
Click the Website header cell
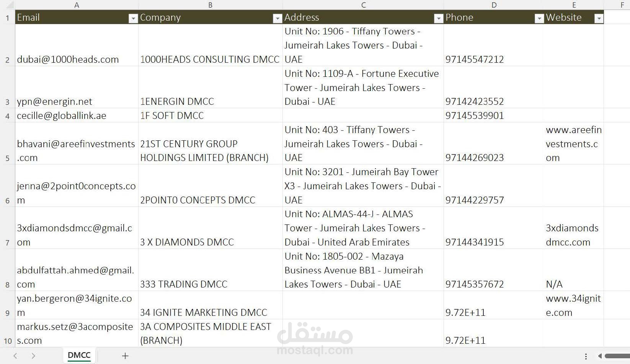[x=574, y=17]
